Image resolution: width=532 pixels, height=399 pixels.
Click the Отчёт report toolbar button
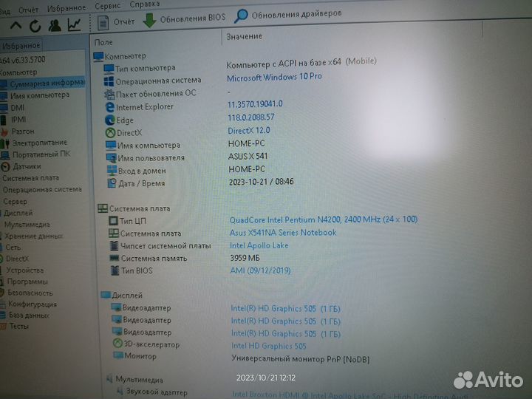click(116, 22)
